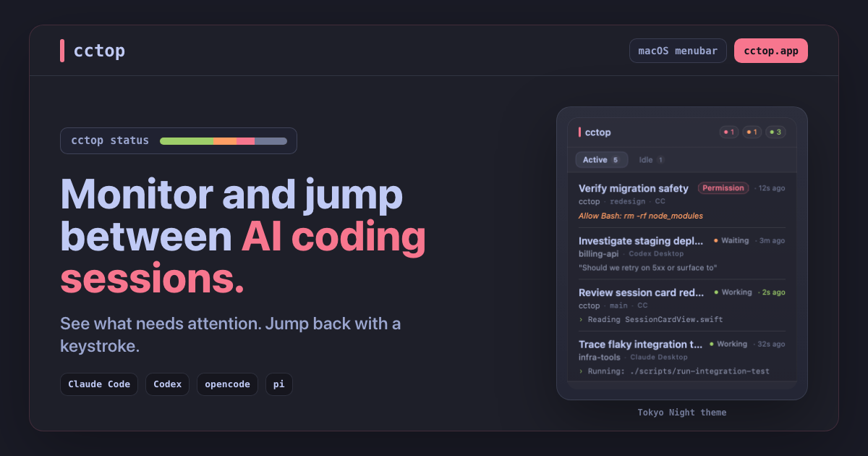Click the cctop status bar pill
868x456 pixels.
(179, 140)
